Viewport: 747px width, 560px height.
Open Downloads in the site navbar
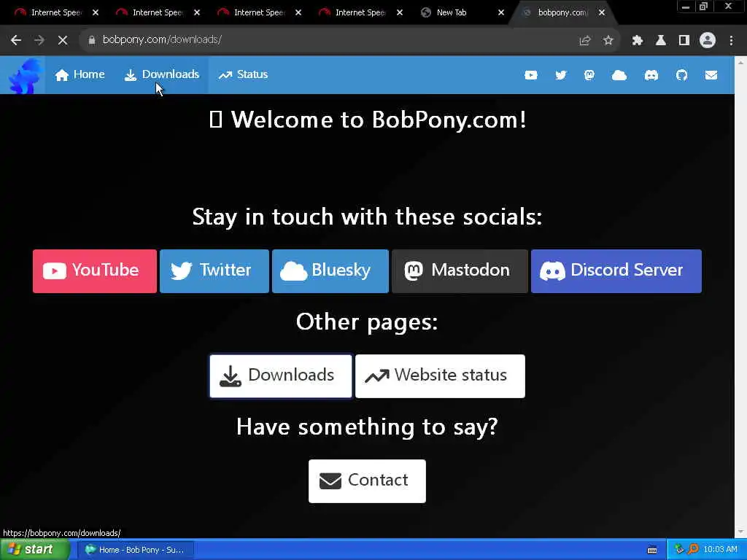point(161,75)
